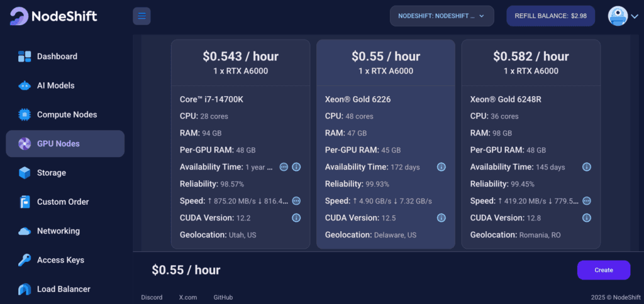Click the bottom bar $0.55 / hour total
The image size is (644, 304).
(186, 270)
